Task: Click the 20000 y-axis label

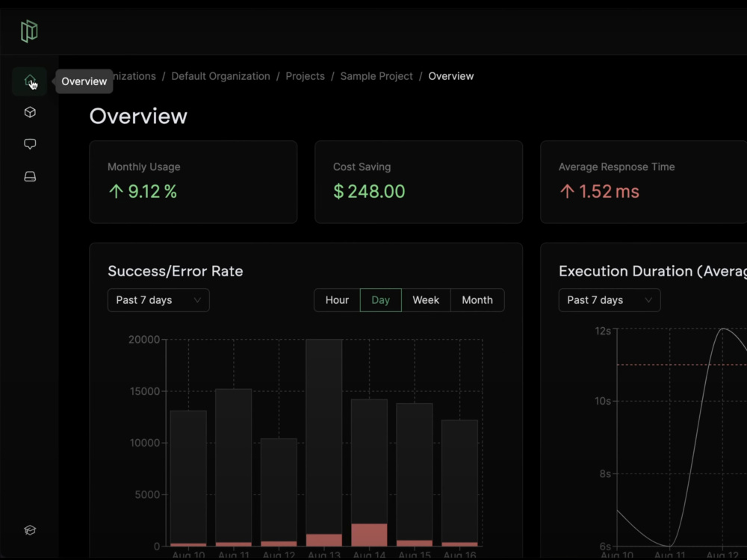Action: (x=144, y=340)
